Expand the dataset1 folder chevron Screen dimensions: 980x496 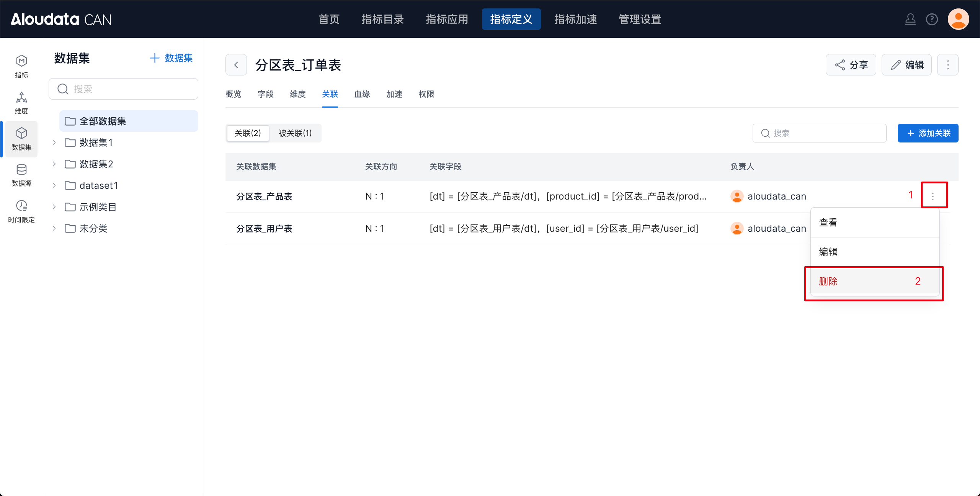pyautogui.click(x=54, y=185)
